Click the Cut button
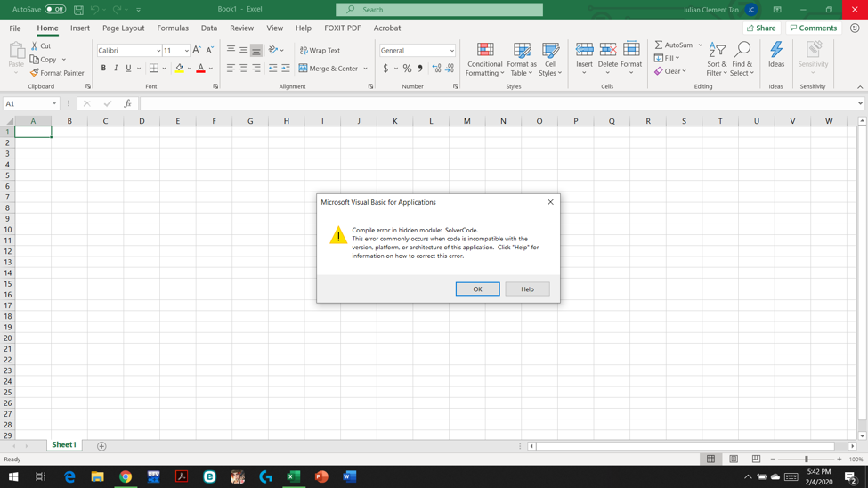 41,46
